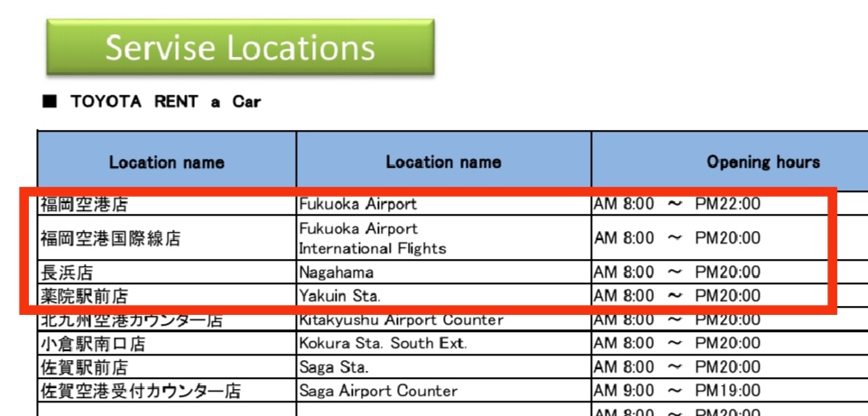
Task: Click the Kokura Sta. South Ext. cell
Action: (383, 344)
